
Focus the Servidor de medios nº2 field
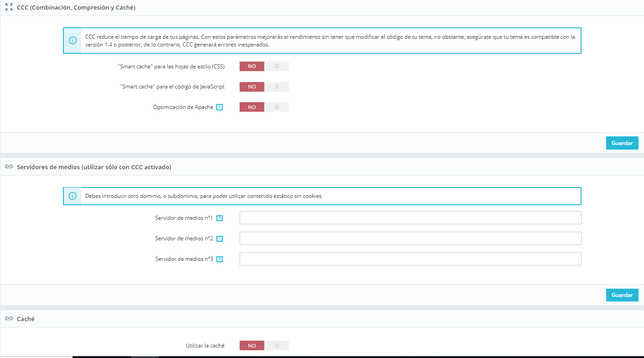(x=410, y=239)
